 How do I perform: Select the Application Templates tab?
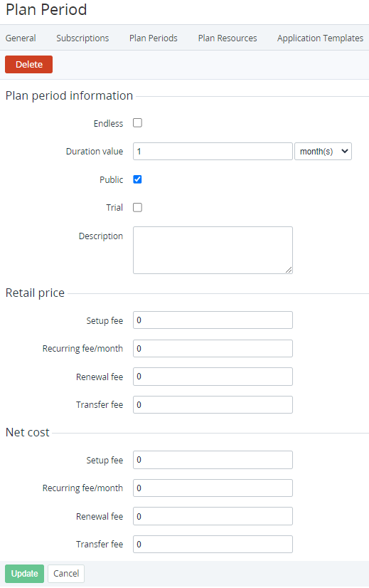pos(321,38)
